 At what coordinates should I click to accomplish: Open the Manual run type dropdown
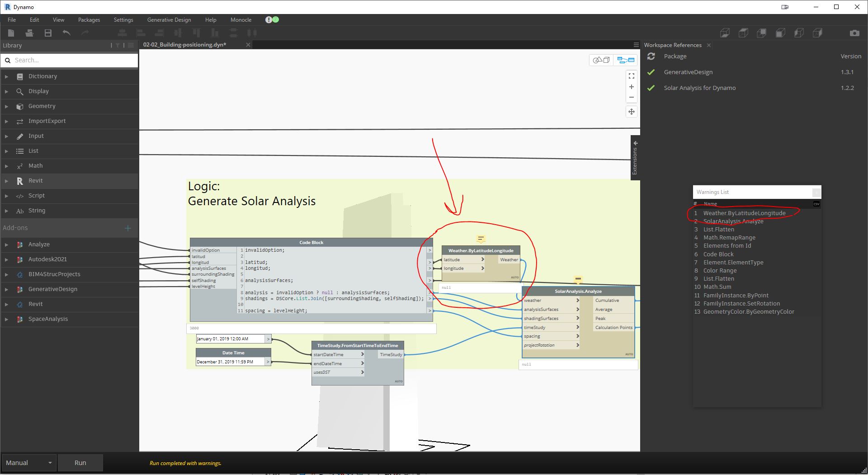(x=29, y=463)
